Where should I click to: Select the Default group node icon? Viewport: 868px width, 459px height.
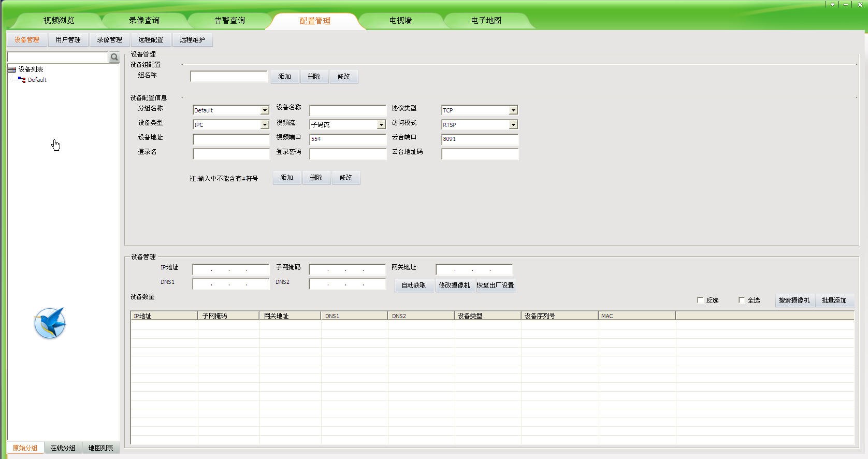coord(22,80)
